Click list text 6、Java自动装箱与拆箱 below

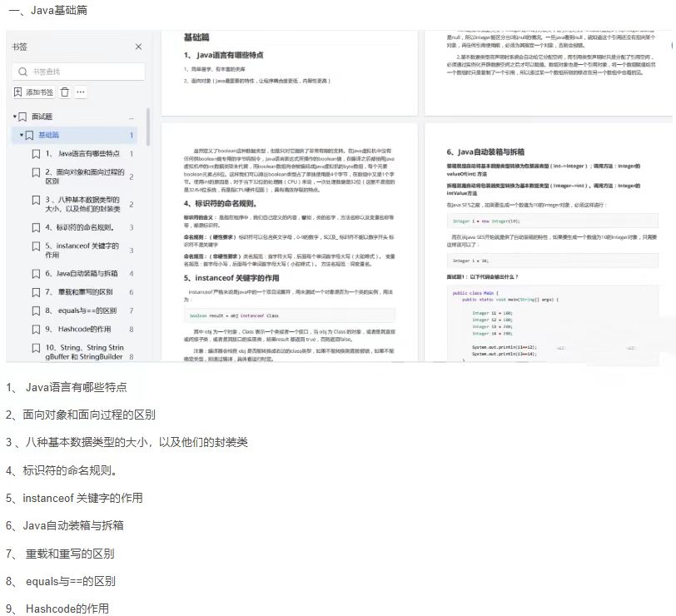click(65, 525)
